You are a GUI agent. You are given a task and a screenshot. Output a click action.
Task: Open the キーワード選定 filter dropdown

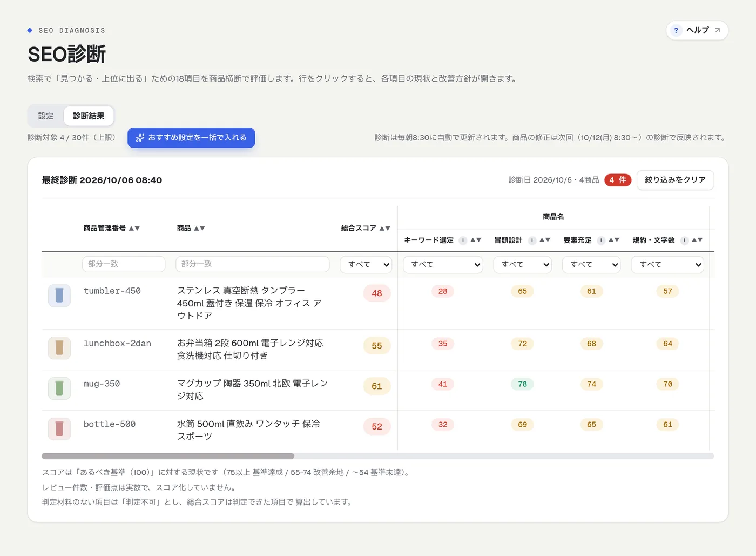(x=443, y=264)
